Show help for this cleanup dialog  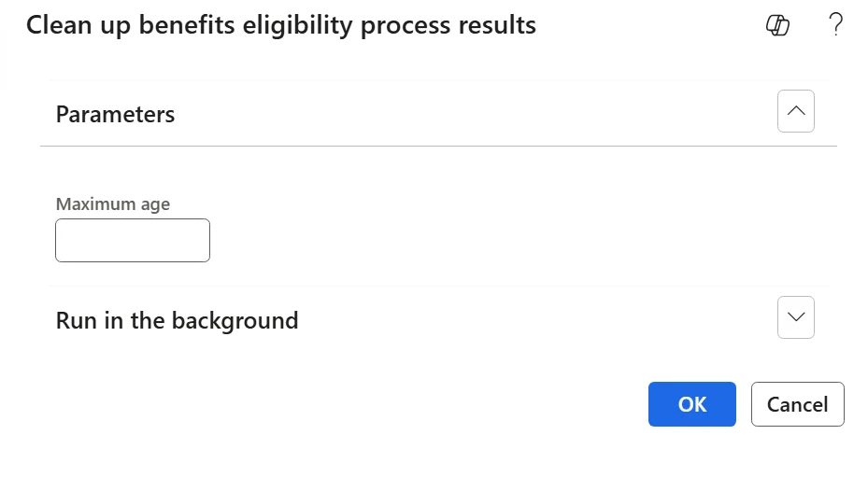[x=835, y=25]
